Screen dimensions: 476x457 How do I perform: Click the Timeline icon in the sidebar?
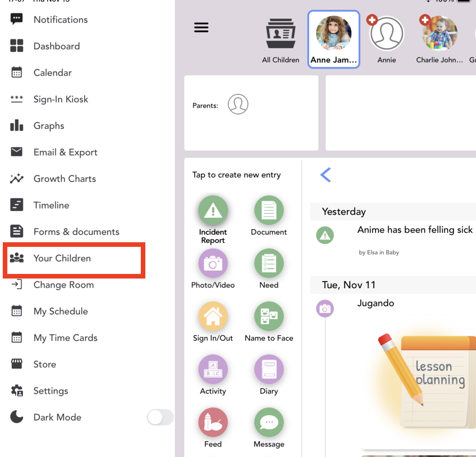(17, 205)
